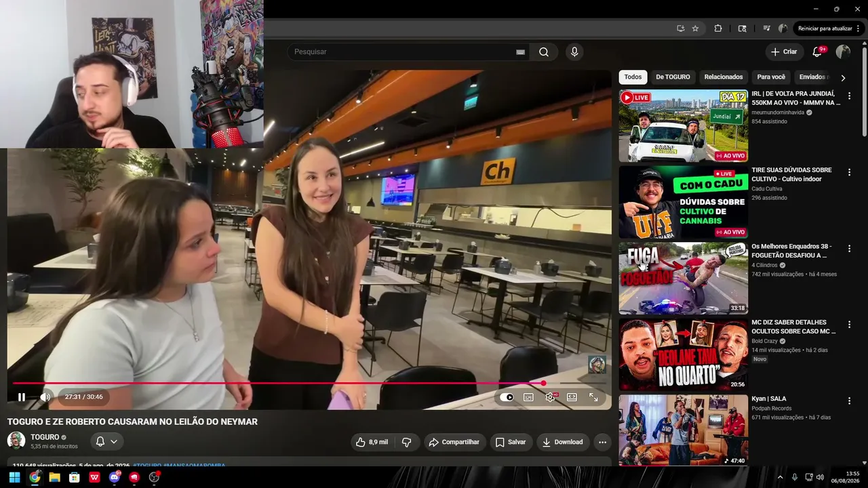Open the player settings gear
The image size is (868, 488).
(550, 397)
